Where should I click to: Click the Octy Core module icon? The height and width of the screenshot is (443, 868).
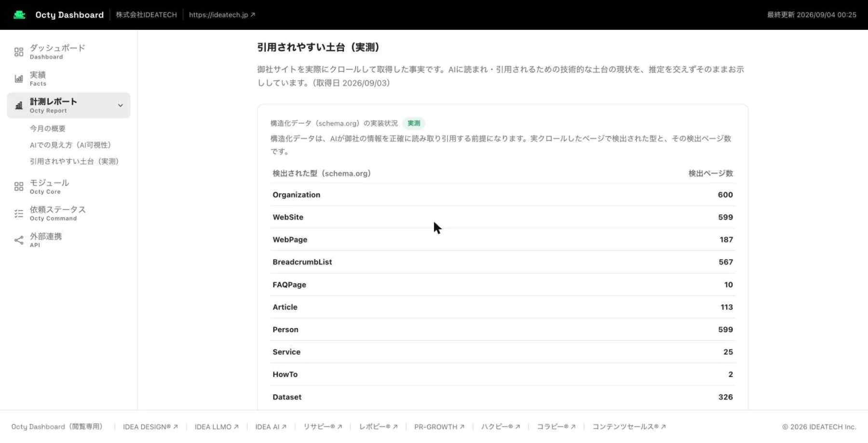pos(19,186)
